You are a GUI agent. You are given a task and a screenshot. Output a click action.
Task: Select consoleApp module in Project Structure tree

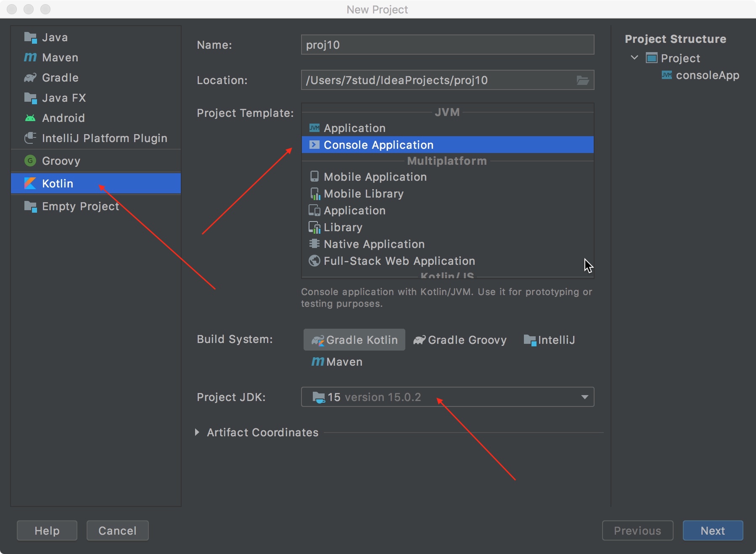tap(707, 75)
